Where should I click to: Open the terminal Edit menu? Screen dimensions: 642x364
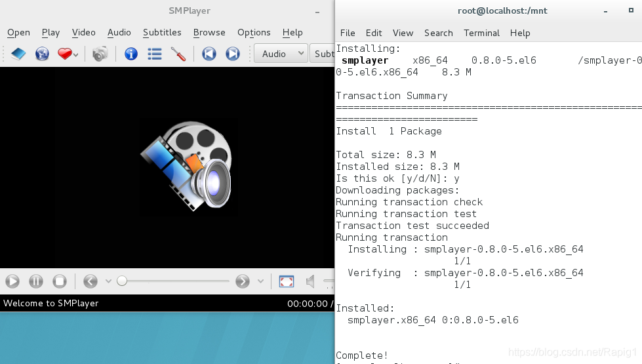coord(374,33)
